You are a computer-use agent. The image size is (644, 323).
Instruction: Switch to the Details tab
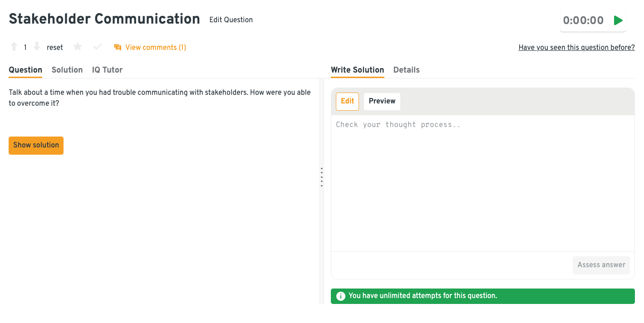coord(406,70)
